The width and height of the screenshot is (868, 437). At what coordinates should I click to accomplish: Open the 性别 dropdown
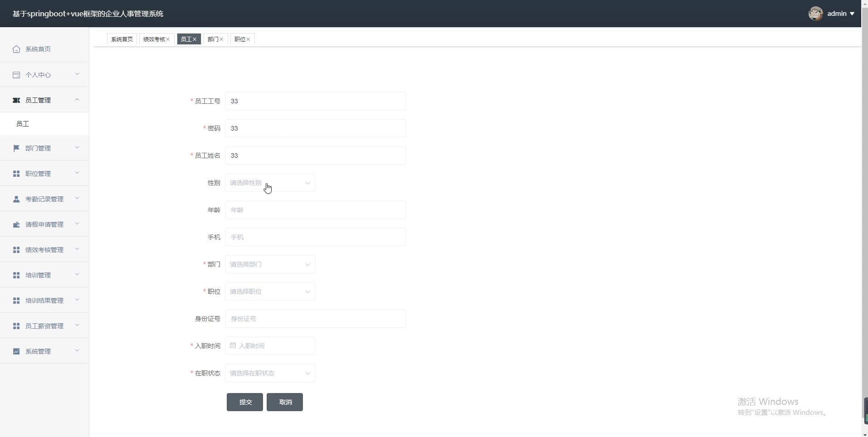[270, 183]
